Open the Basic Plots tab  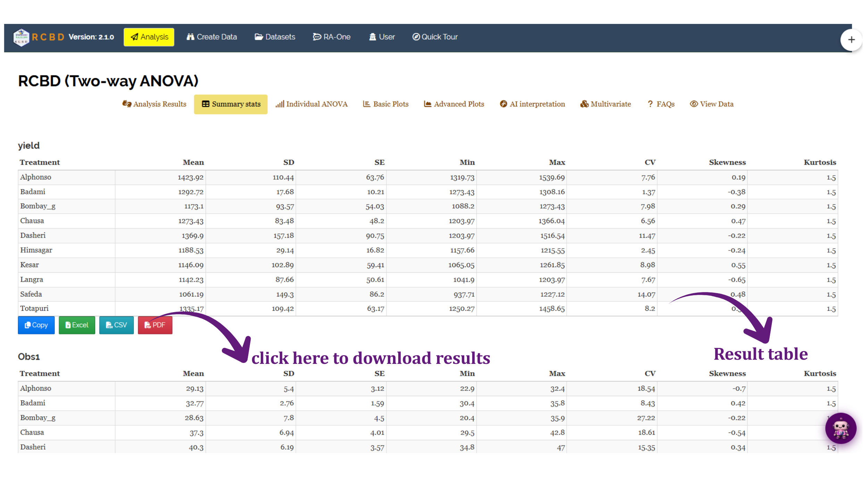tap(385, 104)
